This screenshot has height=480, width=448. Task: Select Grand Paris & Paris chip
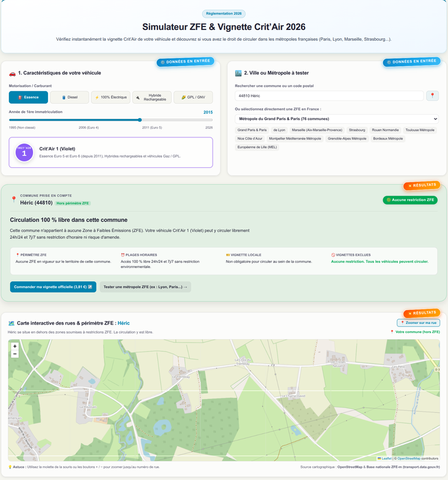(x=252, y=130)
